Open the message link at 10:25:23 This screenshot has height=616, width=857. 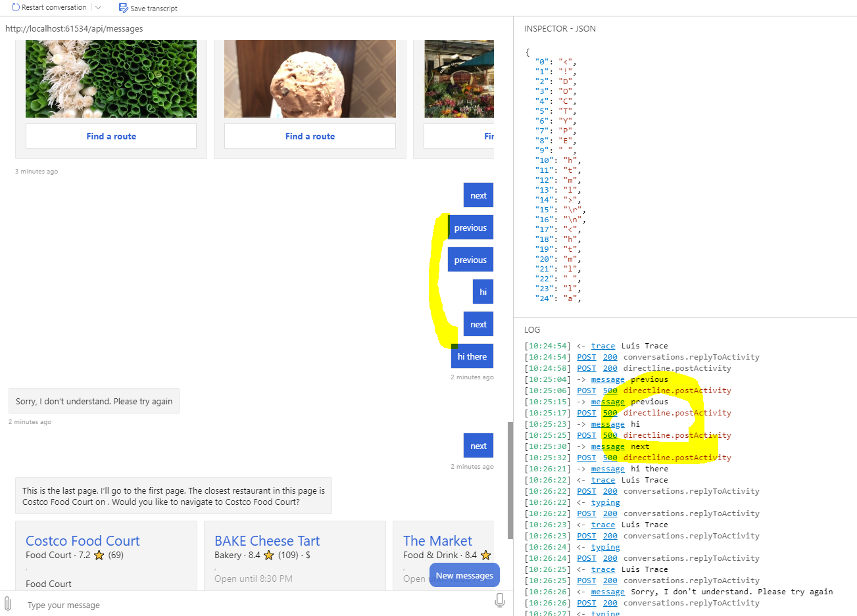pos(608,424)
